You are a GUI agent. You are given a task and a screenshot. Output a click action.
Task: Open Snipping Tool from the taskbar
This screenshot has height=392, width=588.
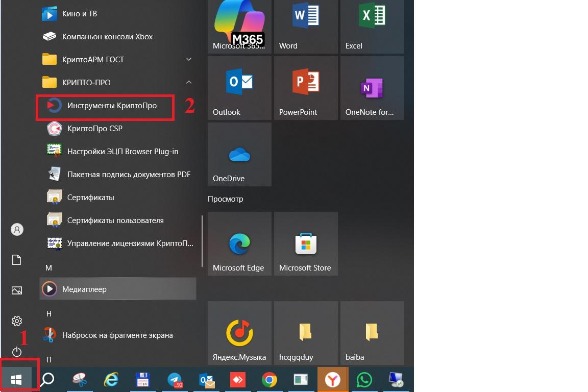(x=80, y=380)
